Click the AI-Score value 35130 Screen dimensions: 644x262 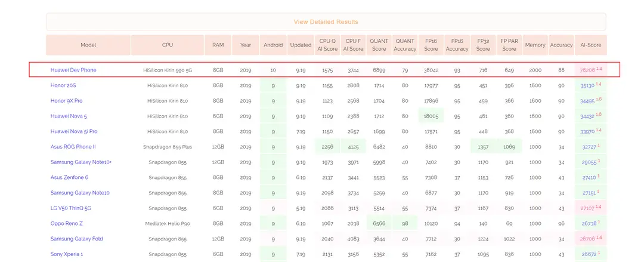pos(587,86)
